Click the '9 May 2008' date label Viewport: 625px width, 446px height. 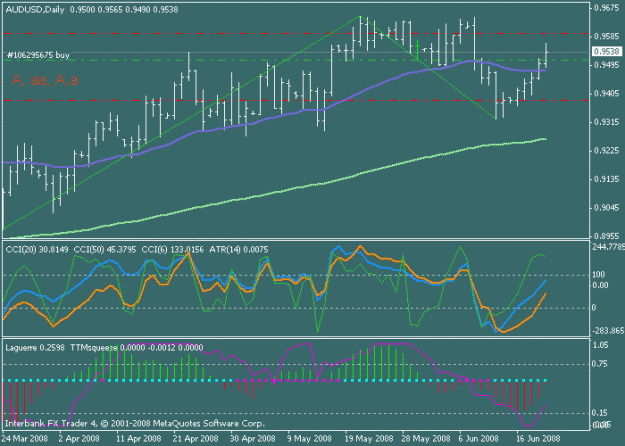pyautogui.click(x=309, y=439)
